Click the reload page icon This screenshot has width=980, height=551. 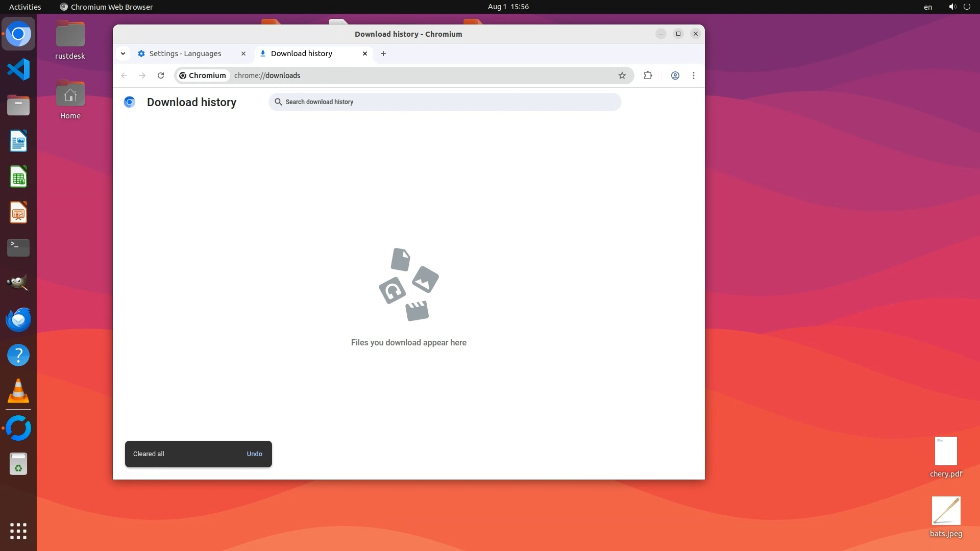point(161,76)
